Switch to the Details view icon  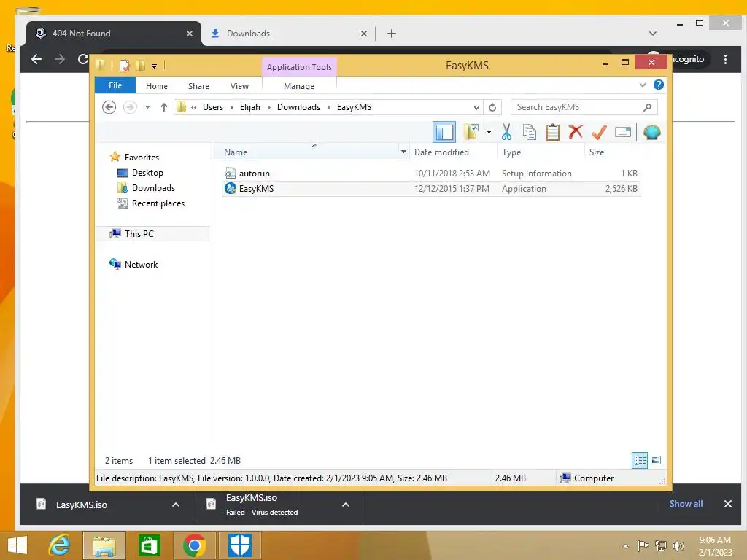(640, 460)
